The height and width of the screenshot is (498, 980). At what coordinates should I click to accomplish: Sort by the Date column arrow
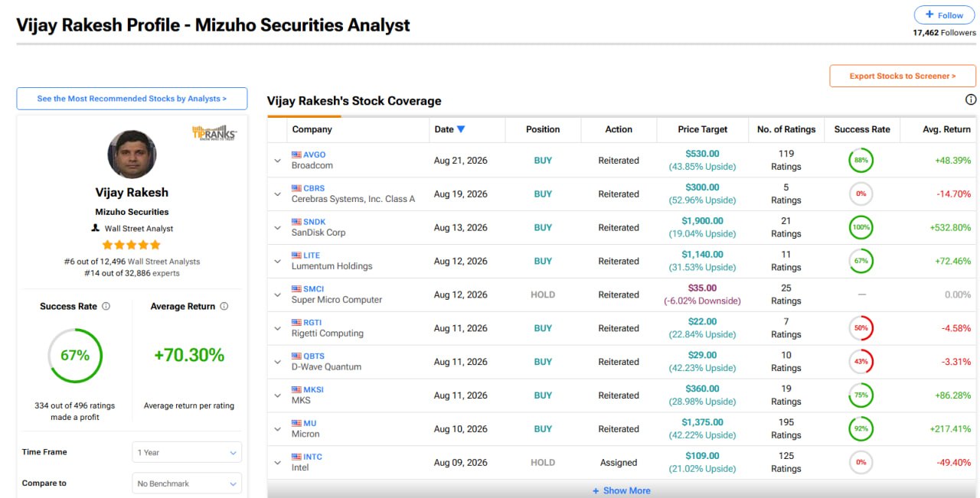click(x=461, y=129)
